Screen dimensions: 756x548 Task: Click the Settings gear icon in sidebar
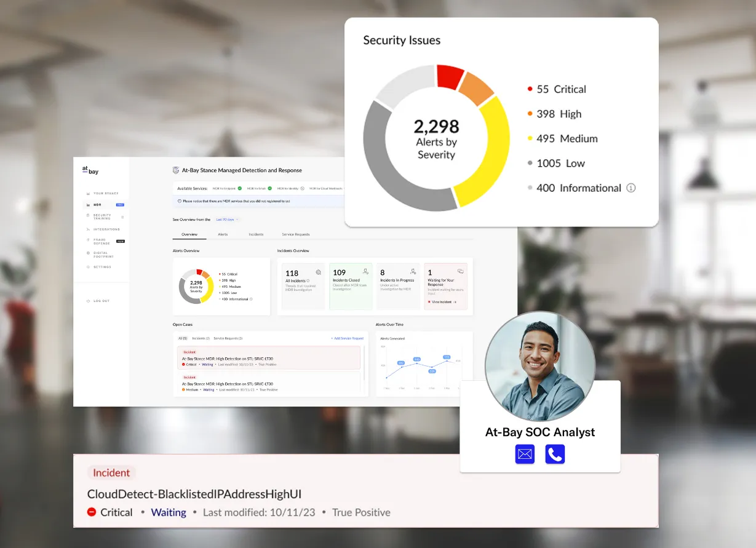(88, 267)
